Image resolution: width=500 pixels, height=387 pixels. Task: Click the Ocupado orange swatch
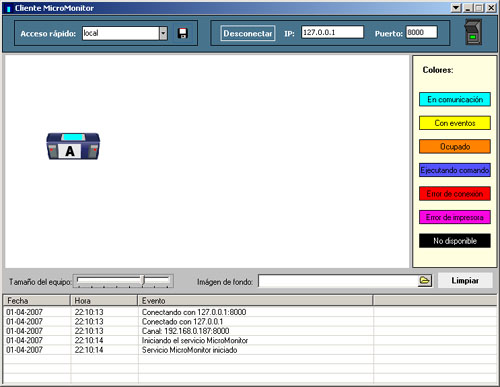(455, 147)
